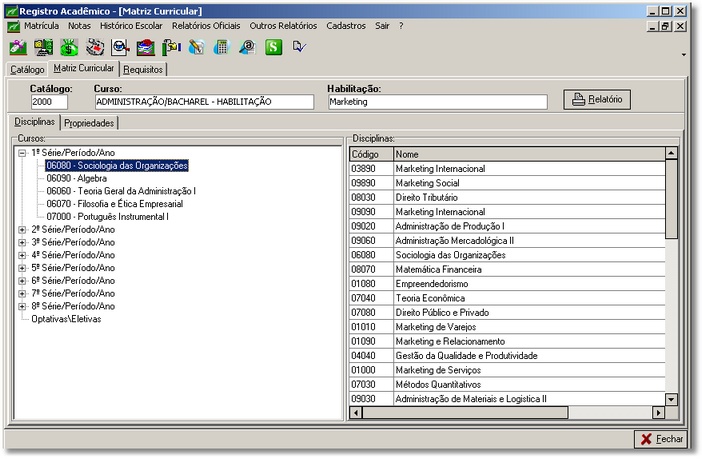Expand the 5ª Série/Período/Ano tree node
This screenshot has width=702, height=459.
(22, 268)
